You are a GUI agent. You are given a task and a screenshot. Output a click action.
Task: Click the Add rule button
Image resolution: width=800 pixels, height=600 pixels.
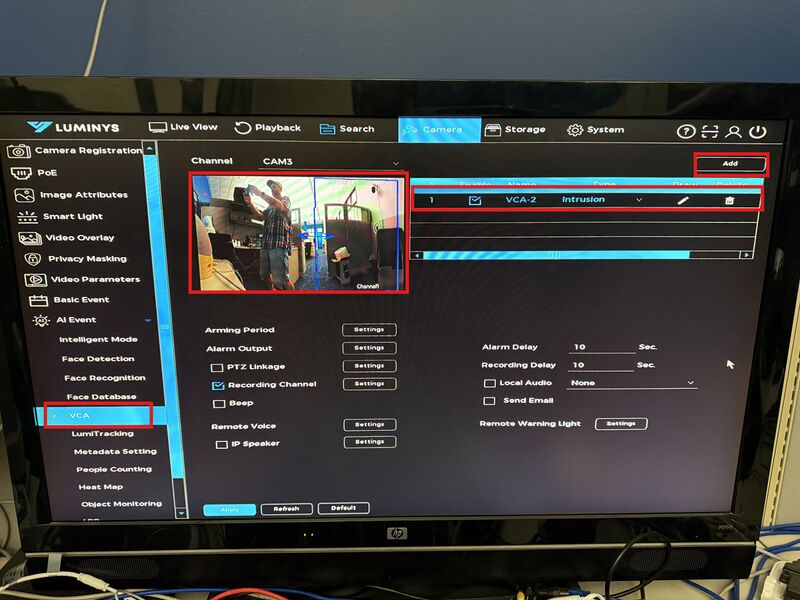(731, 164)
